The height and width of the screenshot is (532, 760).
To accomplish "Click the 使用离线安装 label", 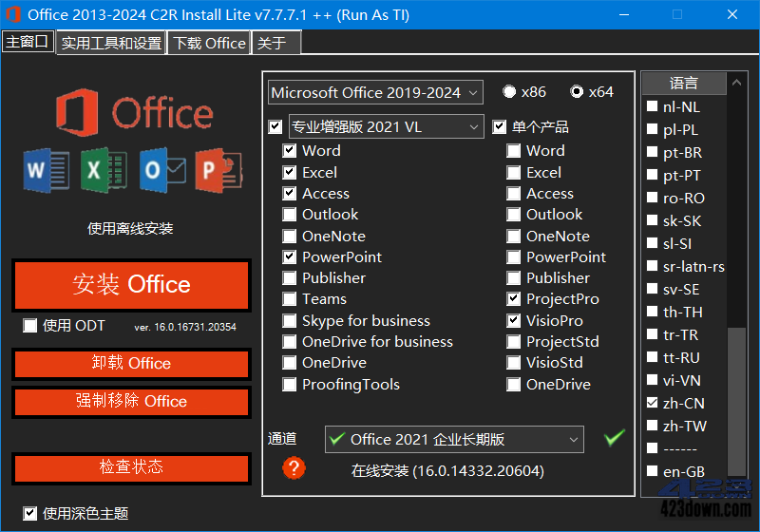I will [x=130, y=228].
